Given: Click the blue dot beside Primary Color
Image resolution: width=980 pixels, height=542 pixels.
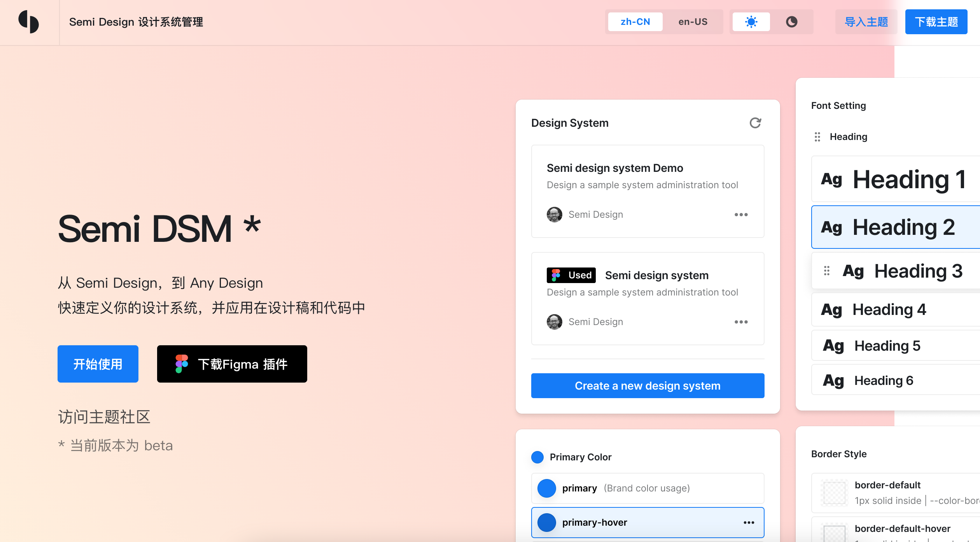Looking at the screenshot, I should point(537,457).
